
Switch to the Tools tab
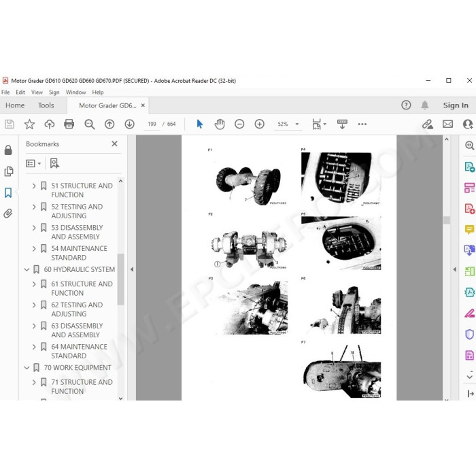pyautogui.click(x=46, y=105)
